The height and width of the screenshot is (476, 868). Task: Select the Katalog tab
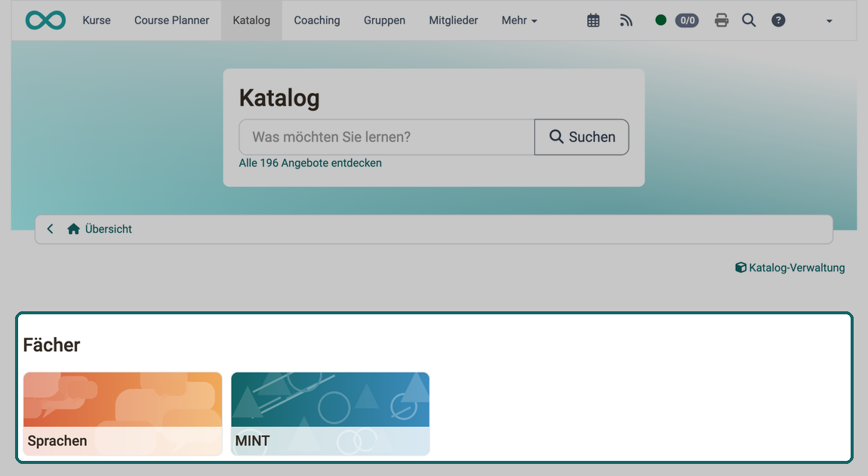[x=251, y=20]
